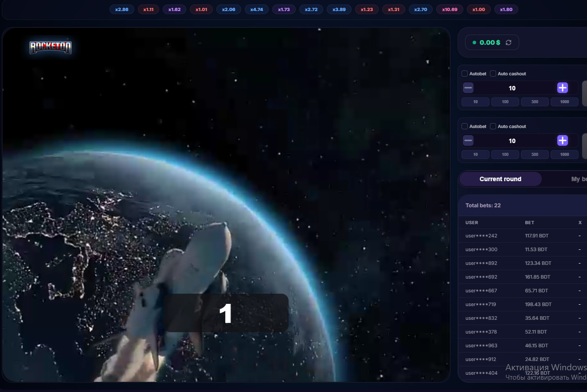The width and height of the screenshot is (587, 392).
Task: Select the user****378 row
Action: (x=523, y=332)
